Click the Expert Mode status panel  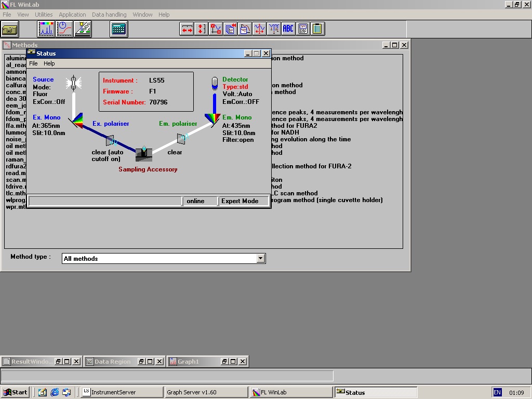[x=243, y=201]
